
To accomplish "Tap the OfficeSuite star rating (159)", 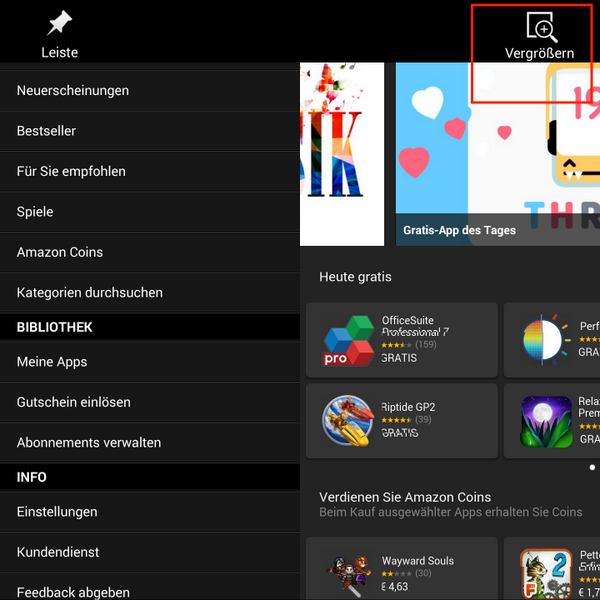I will tap(409, 345).
